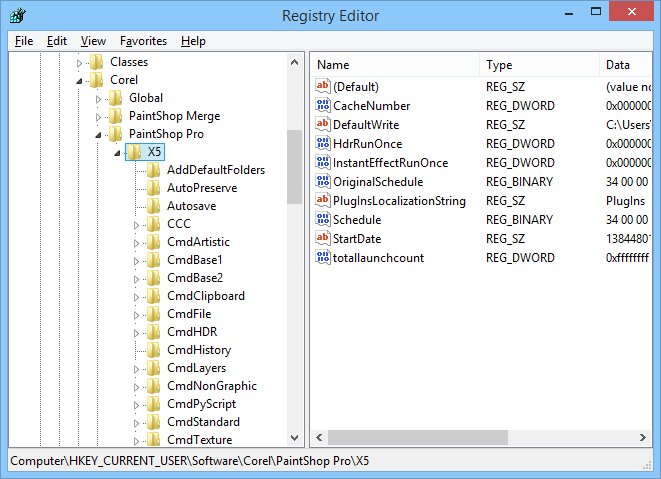The image size is (661, 479).
Task: Click the registry path in the status bar
Action: (190, 461)
